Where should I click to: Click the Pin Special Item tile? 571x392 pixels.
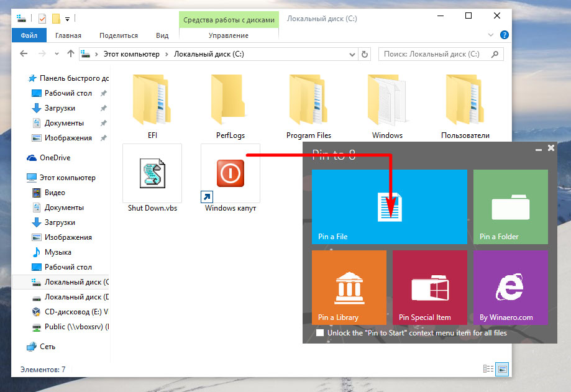[430, 288]
